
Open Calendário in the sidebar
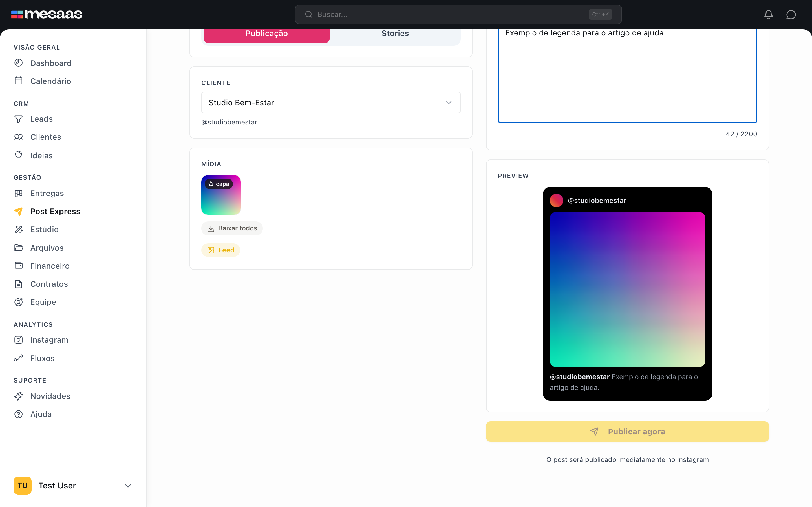point(50,81)
